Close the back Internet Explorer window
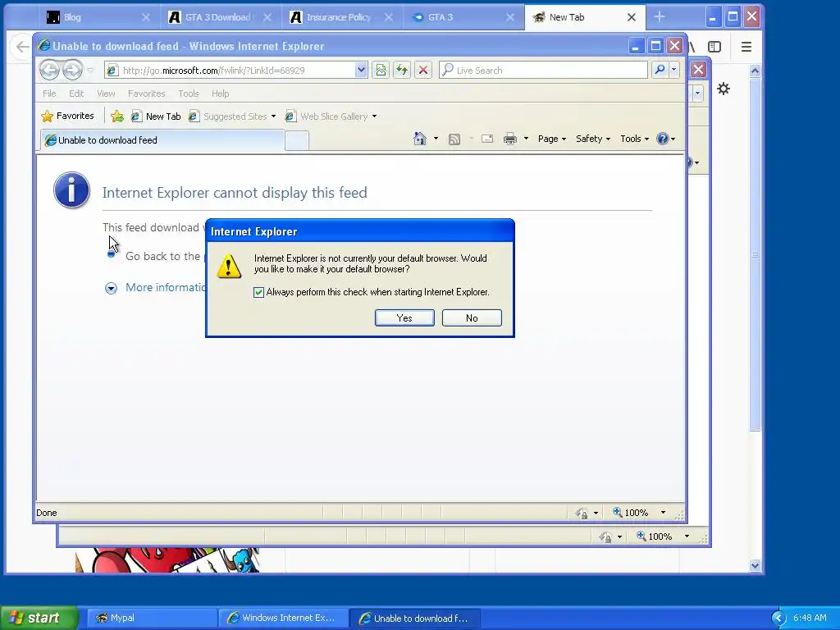This screenshot has width=840, height=630. pos(698,69)
